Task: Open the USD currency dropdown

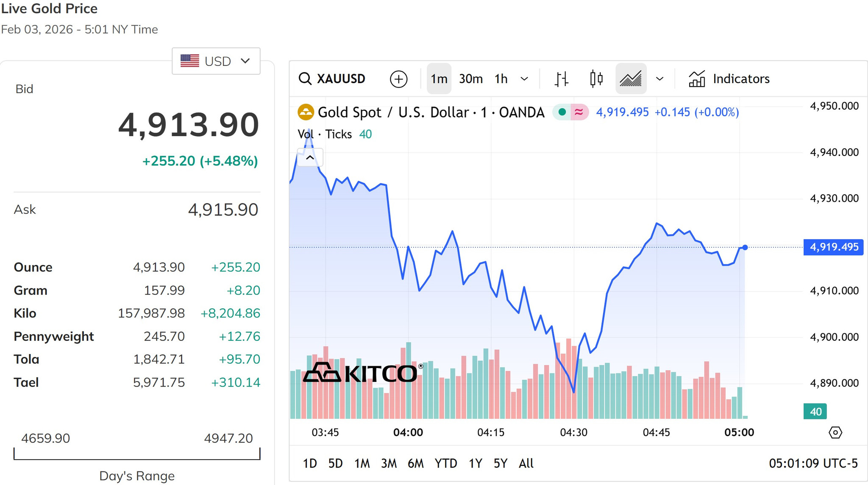Action: 216,61
